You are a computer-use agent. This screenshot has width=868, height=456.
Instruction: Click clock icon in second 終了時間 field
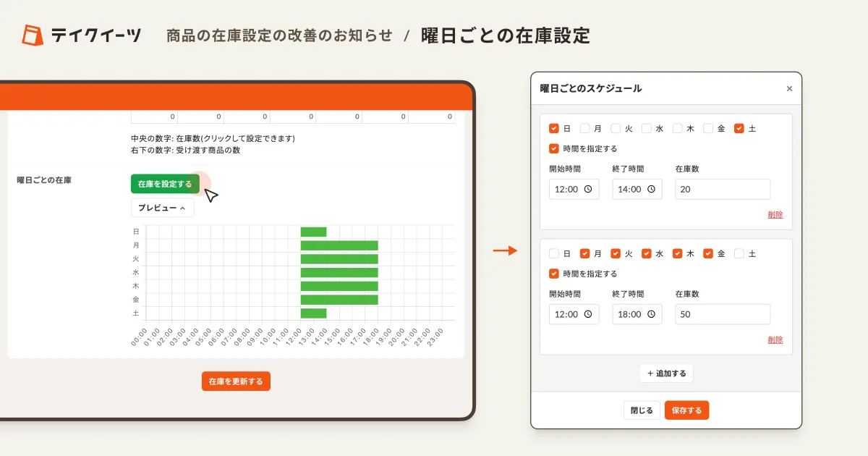(651, 314)
